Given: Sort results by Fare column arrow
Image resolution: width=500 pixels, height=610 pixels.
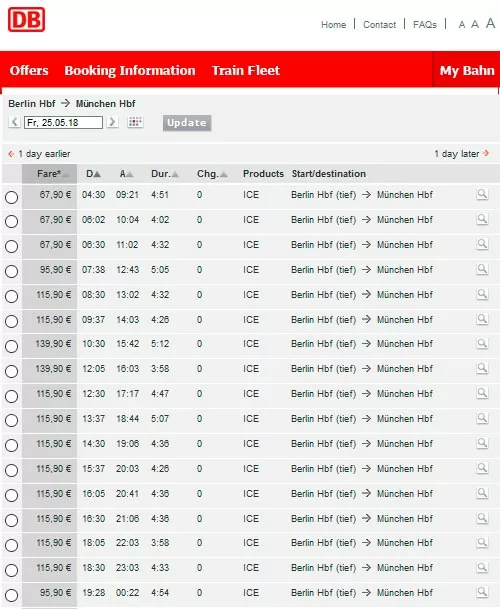Looking at the screenshot, I should tap(65, 175).
